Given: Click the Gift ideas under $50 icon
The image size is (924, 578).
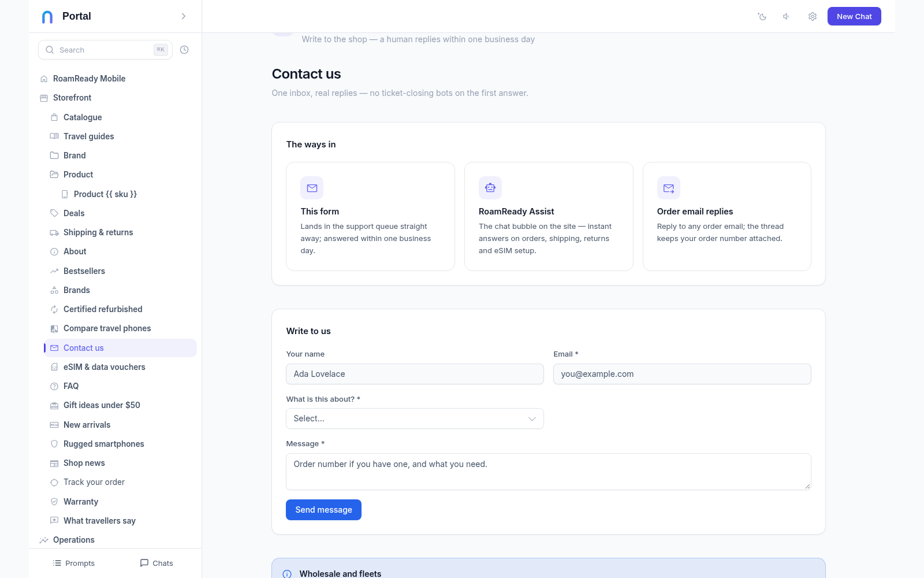Looking at the screenshot, I should click(x=54, y=405).
